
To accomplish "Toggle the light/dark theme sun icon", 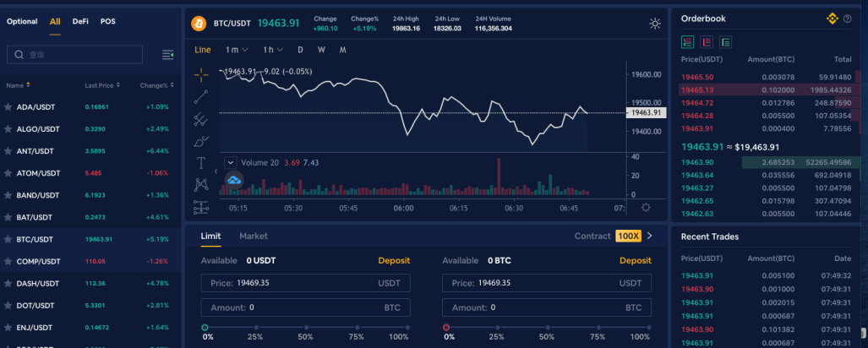I will tap(655, 24).
